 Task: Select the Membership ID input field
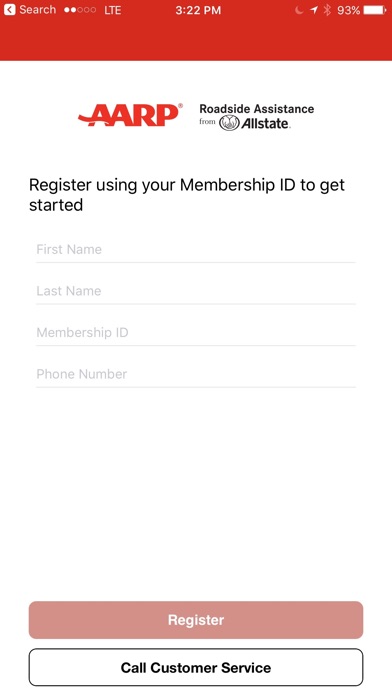tap(196, 333)
